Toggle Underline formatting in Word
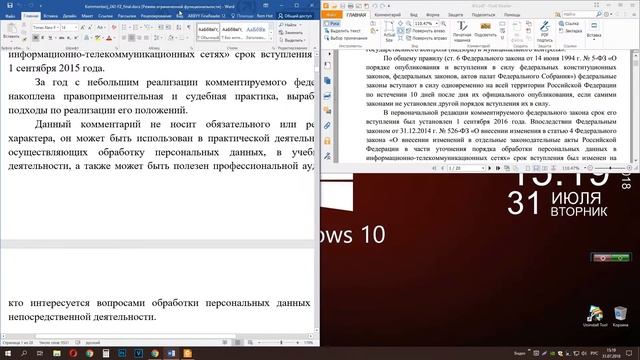640x360 pixels. (x=50, y=38)
